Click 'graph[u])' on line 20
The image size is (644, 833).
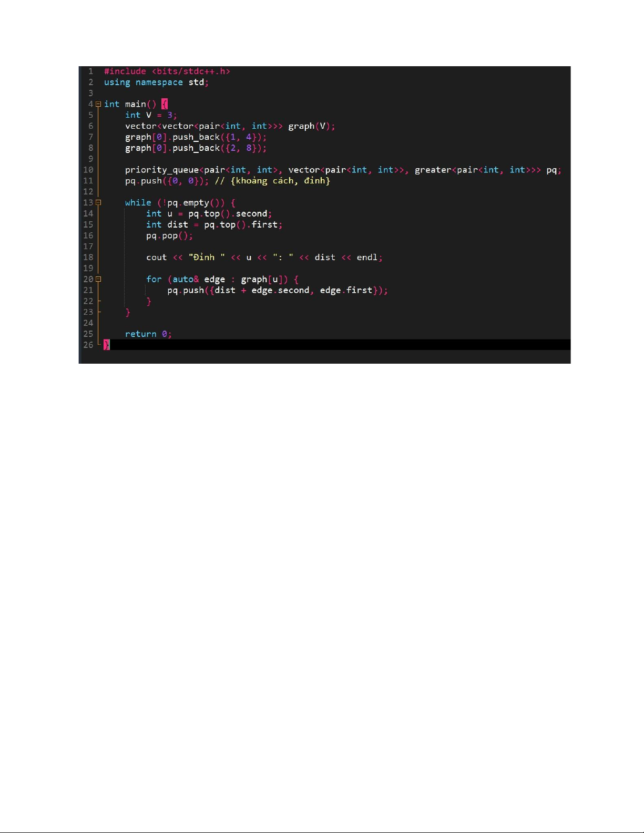click(x=264, y=280)
